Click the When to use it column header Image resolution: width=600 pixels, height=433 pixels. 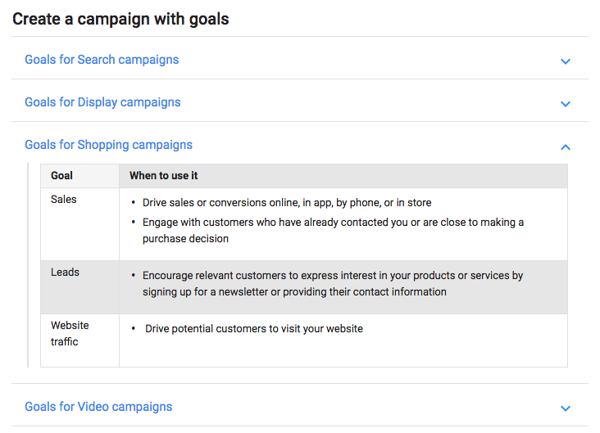pos(164,176)
